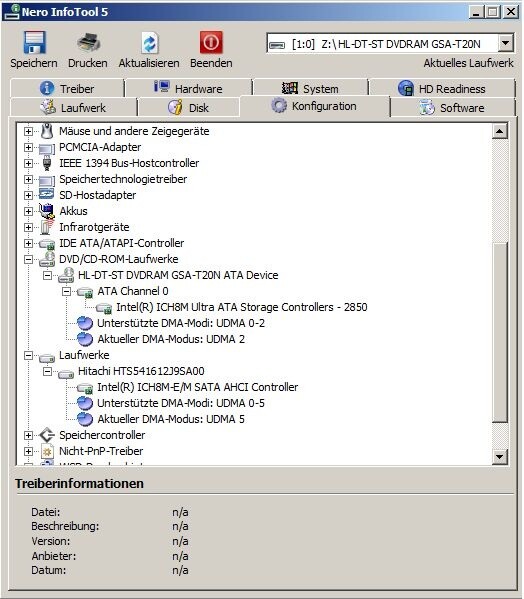The width and height of the screenshot is (524, 599).
Task: Click the HL-DT-ST DVDRAM device icon in tree
Action: click(66, 275)
